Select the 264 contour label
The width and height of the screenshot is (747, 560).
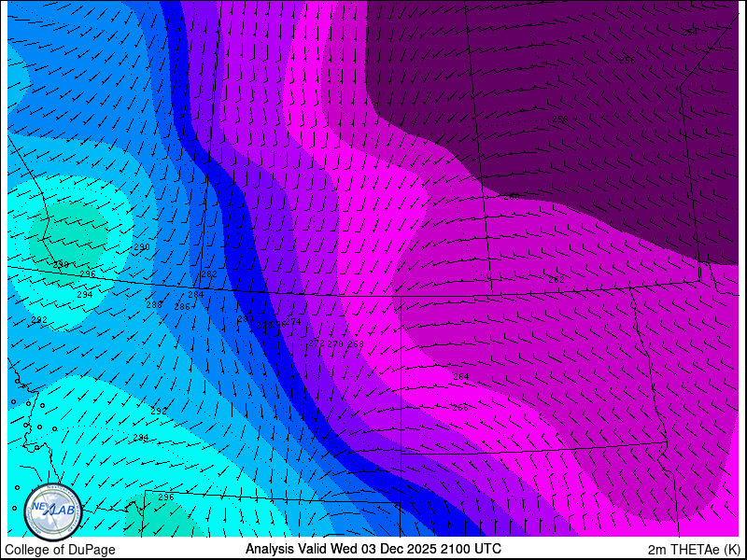point(460,377)
